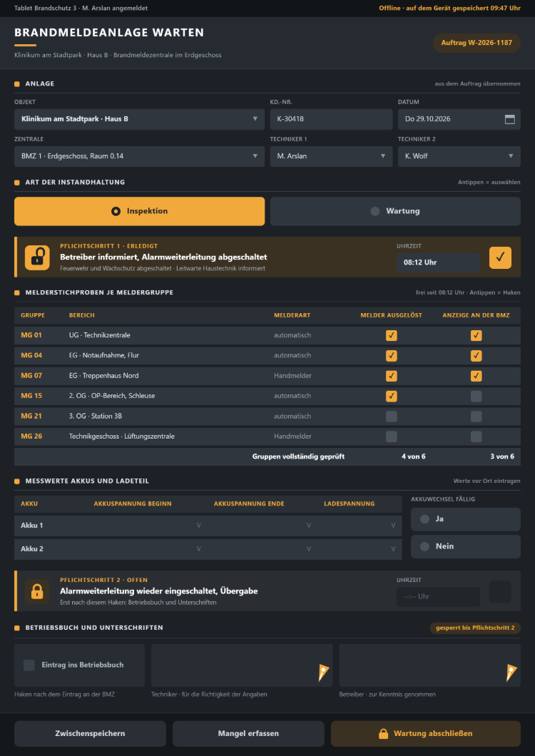535x756 pixels.
Task: Uncheck the Pflichtschritt 1 done checkmark
Action: (x=500, y=257)
